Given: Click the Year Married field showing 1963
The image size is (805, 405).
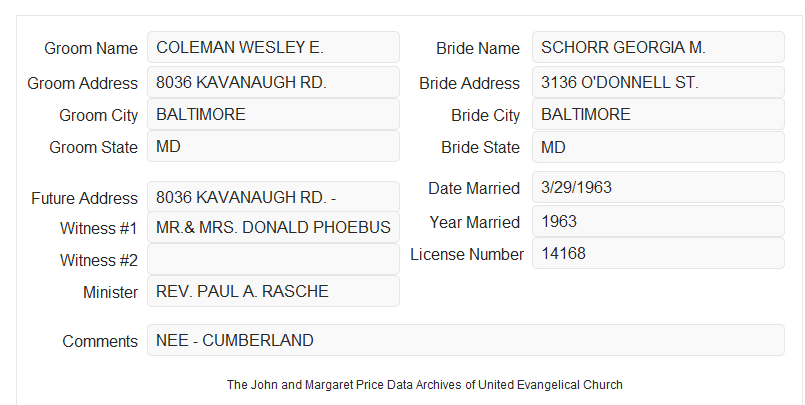Looking at the screenshot, I should point(658,221).
